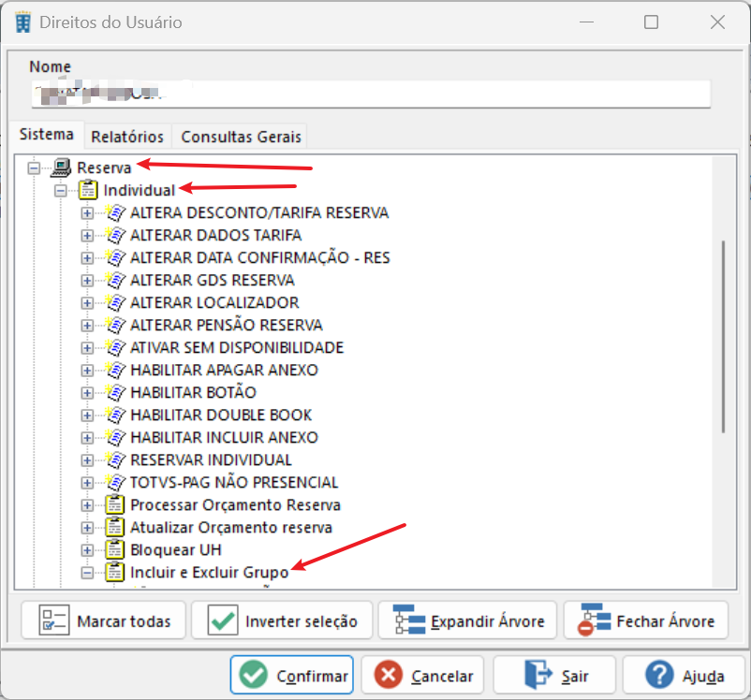Collapse the Individual tree node
The image size is (751, 700).
tap(60, 191)
